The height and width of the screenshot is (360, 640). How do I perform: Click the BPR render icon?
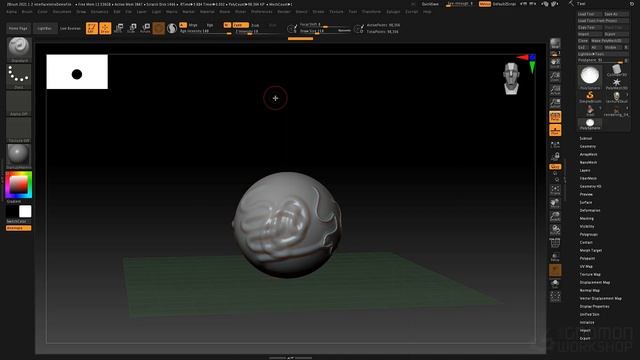(x=555, y=44)
